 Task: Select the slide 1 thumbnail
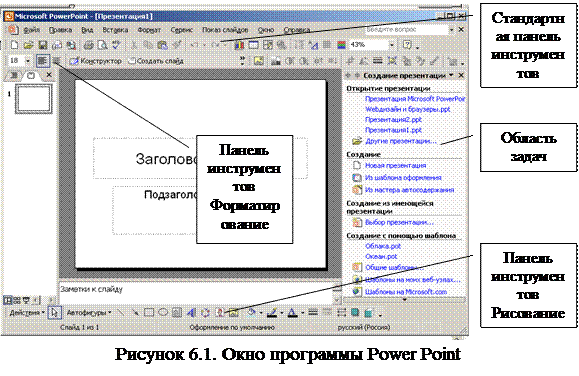pyautogui.click(x=34, y=99)
